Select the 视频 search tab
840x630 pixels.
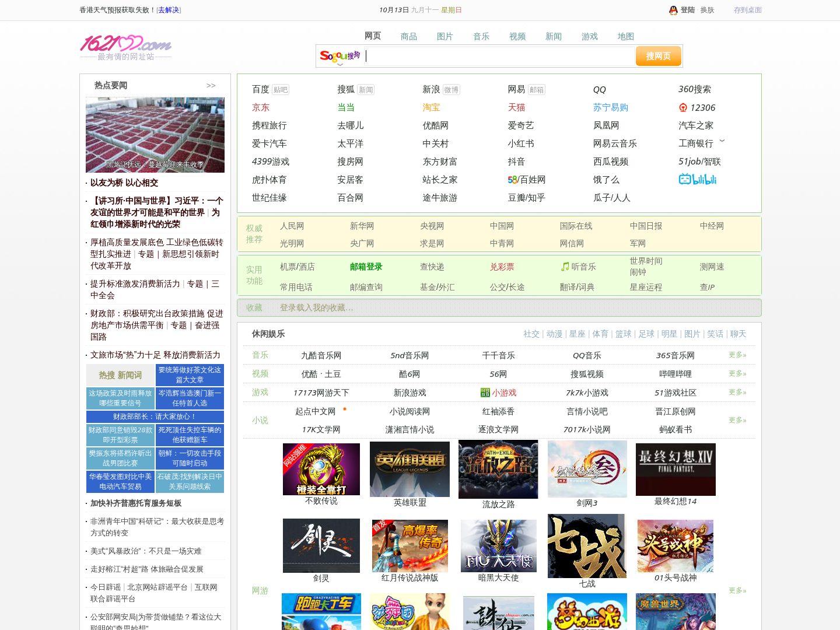[517, 36]
